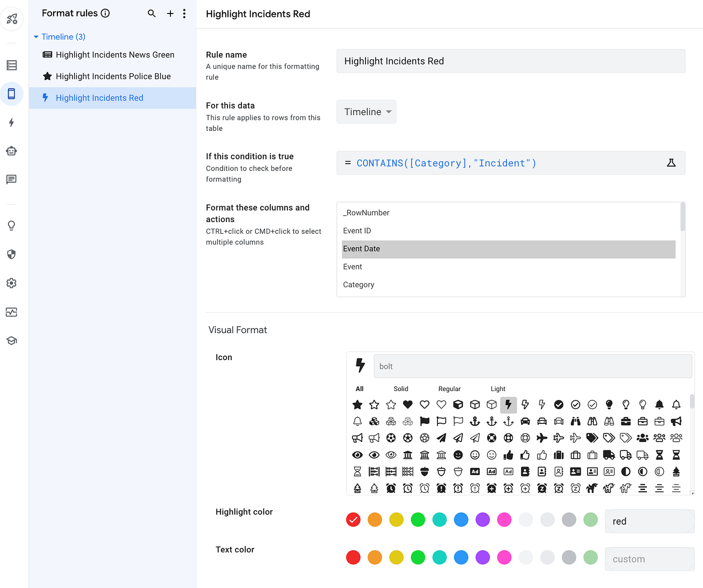Filter icons to Regular style
The image size is (703, 588).
coord(450,389)
